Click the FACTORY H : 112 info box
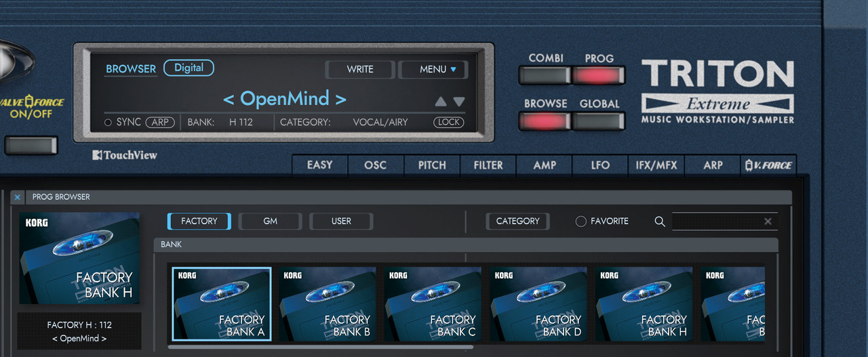 (79, 331)
